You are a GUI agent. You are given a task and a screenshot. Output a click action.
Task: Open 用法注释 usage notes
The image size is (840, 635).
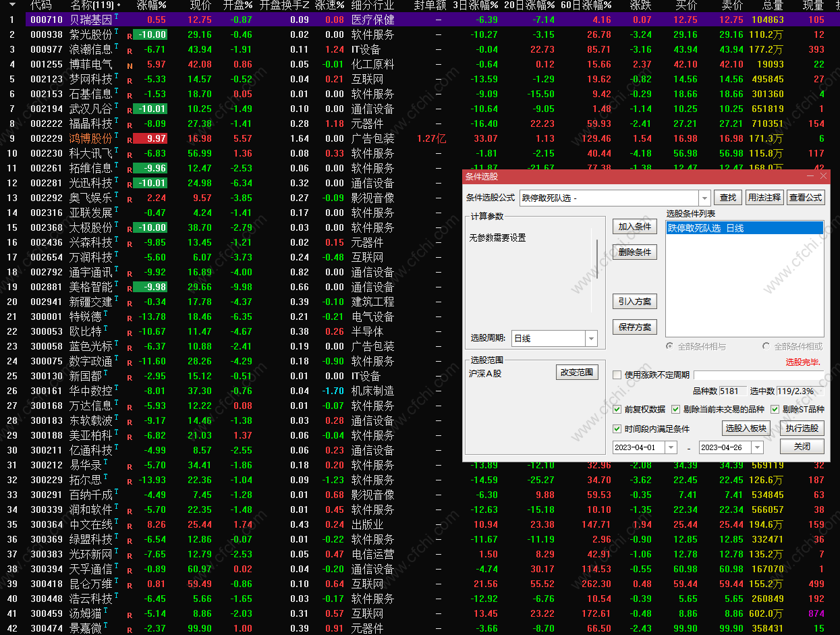(x=764, y=198)
